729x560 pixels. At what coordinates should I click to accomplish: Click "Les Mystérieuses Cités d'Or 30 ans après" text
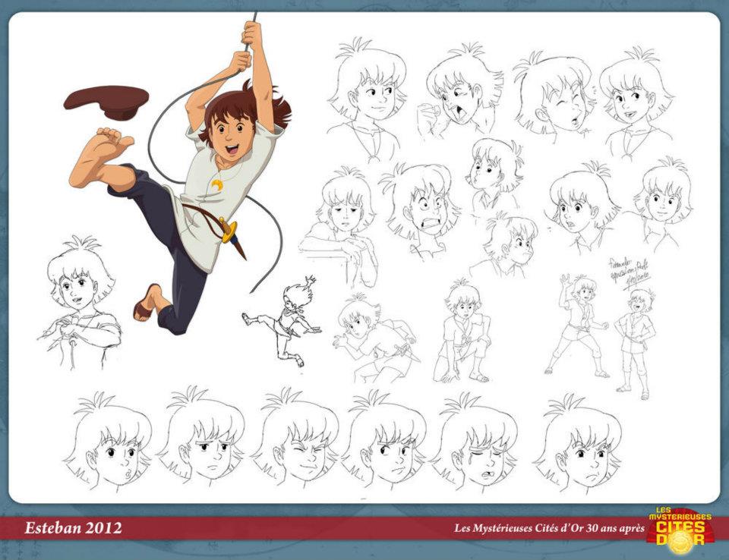(x=549, y=528)
